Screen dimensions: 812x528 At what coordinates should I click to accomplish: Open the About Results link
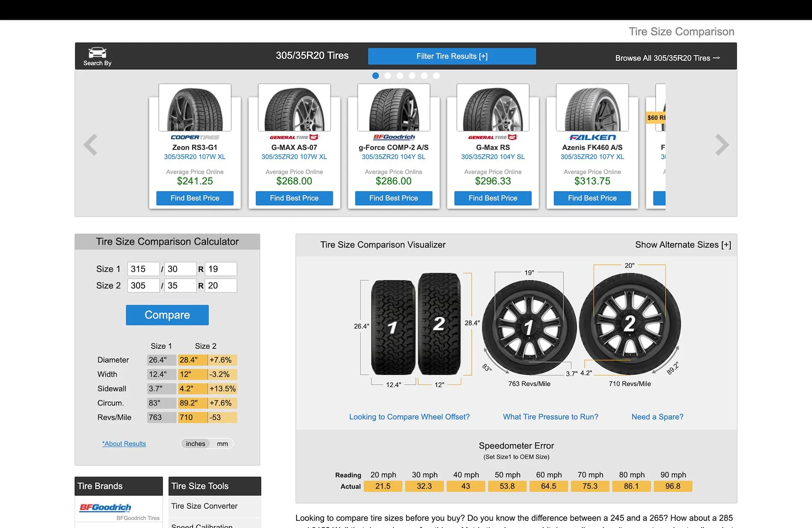coord(124,444)
